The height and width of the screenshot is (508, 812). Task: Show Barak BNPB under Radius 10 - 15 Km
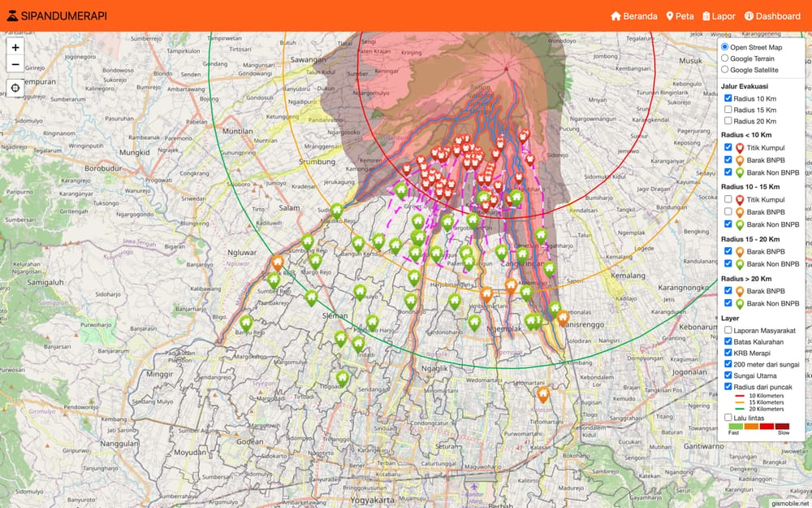tap(728, 211)
